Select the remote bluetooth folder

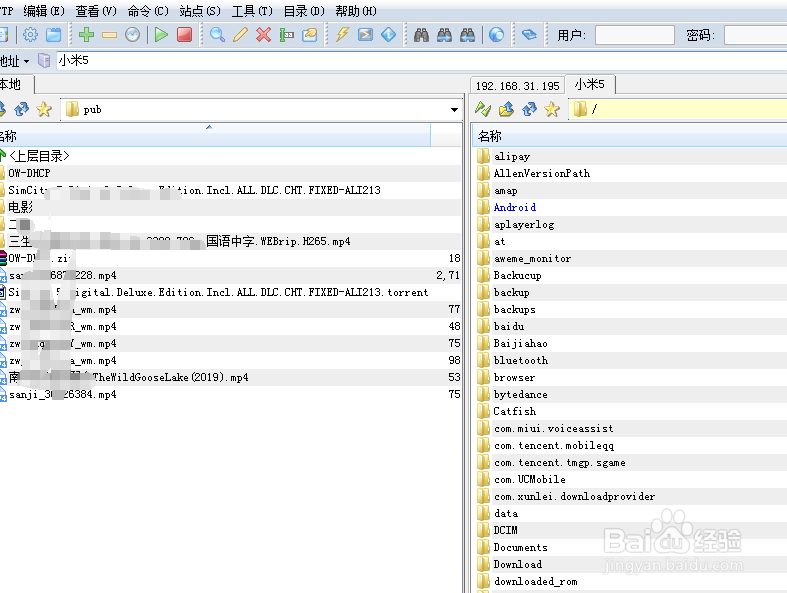point(520,361)
